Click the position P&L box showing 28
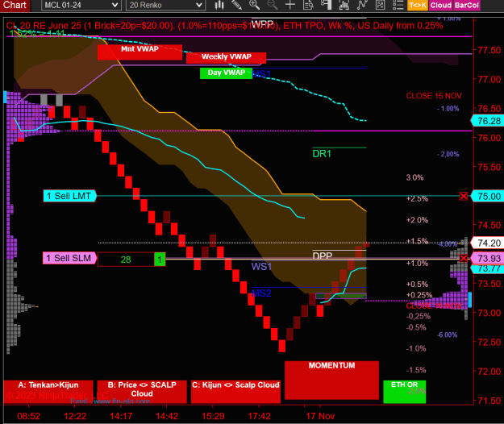The height and width of the screenshot is (424, 504). coord(126,260)
